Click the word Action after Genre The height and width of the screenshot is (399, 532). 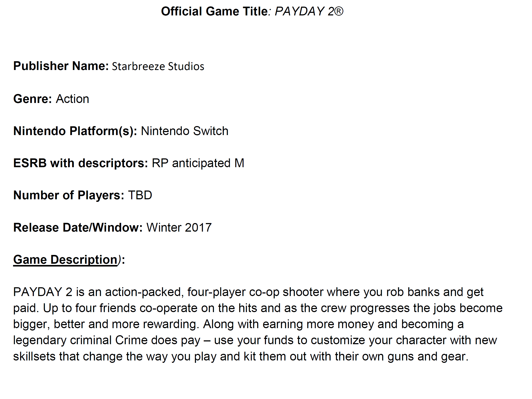pos(73,99)
